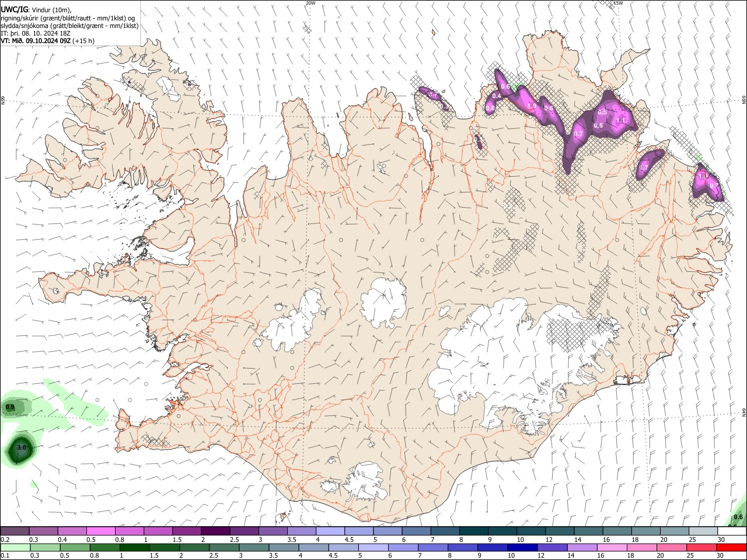This screenshot has height=560, width=747.
Task: Click the UWC/IG title text
Action: (13, 9)
